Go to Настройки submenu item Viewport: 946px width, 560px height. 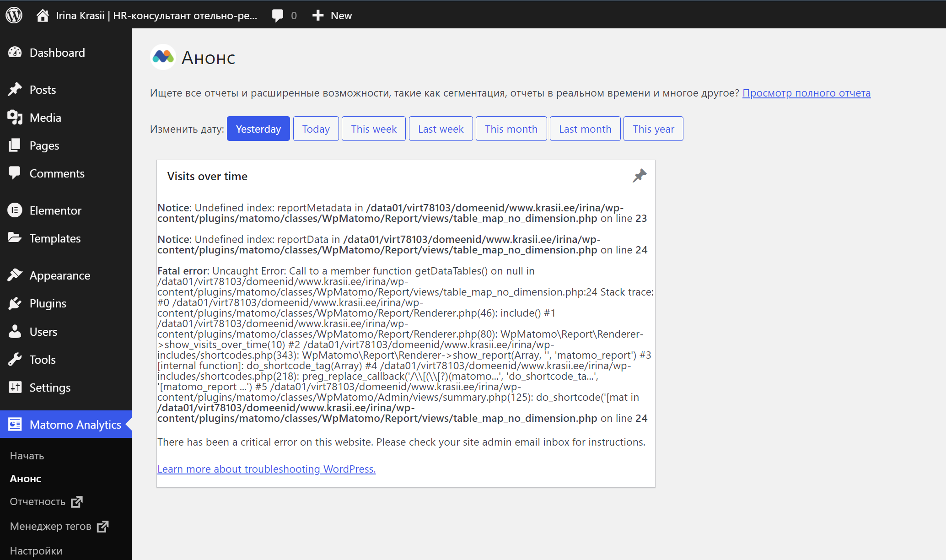(x=36, y=550)
